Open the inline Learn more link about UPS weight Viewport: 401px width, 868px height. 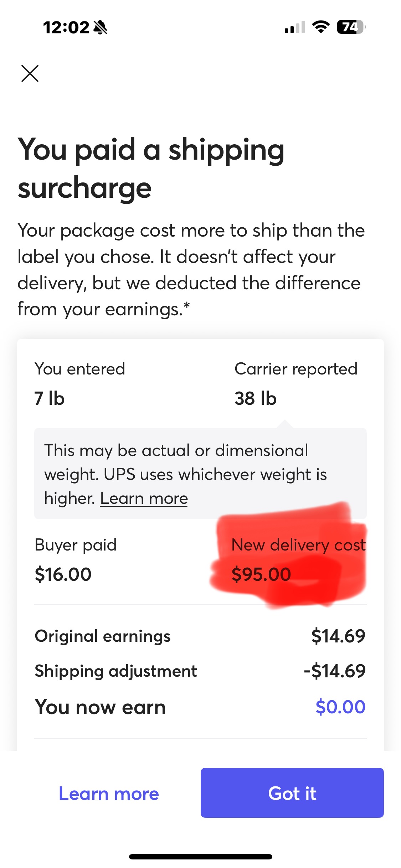144,498
